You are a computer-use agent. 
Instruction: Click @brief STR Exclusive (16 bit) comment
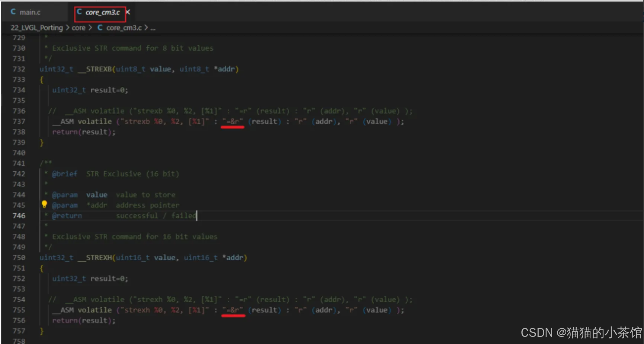[x=115, y=174]
